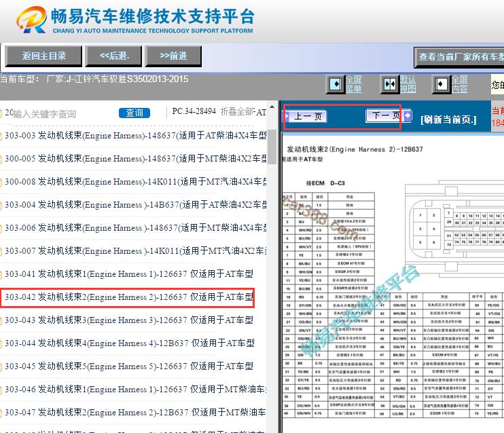Click the PC.34-28494 code text

coord(194,111)
